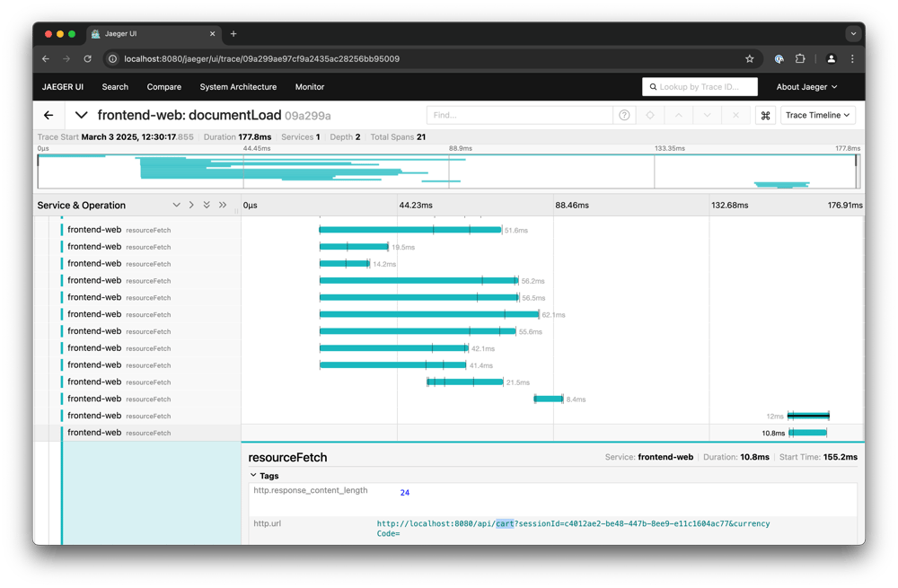Click the Service & Operation column header

pyautogui.click(x=82, y=205)
